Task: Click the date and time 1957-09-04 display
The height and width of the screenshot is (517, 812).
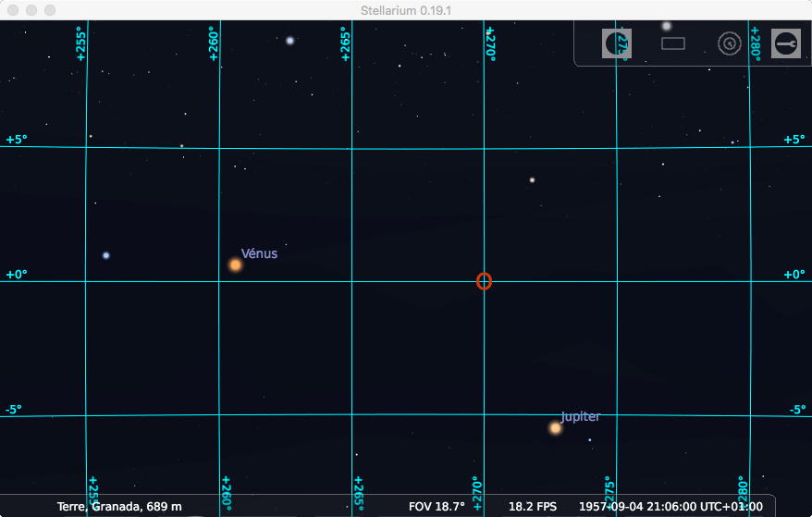Action: coord(671,507)
